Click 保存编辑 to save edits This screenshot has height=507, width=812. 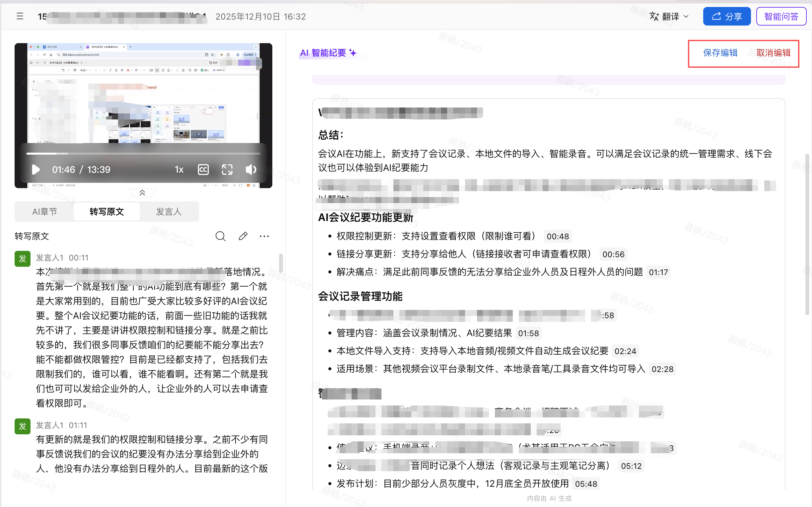pyautogui.click(x=720, y=53)
